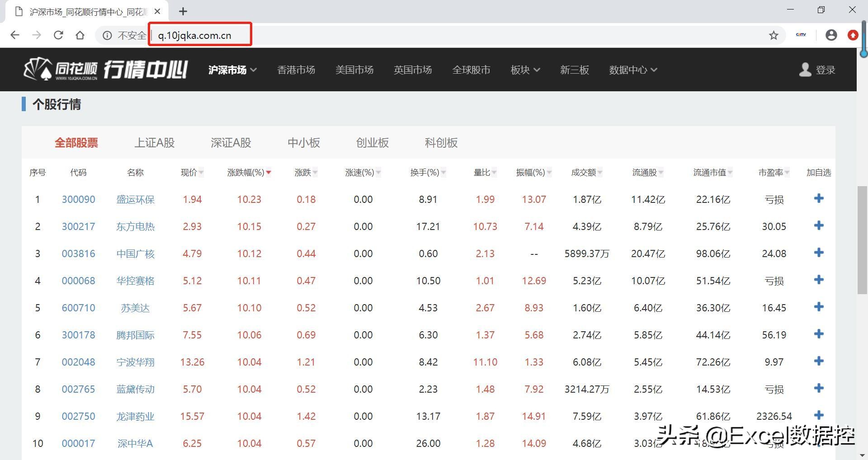Screen dimensions: 868x460
Task: Select the 全部股票 tab
Action: [x=76, y=143]
